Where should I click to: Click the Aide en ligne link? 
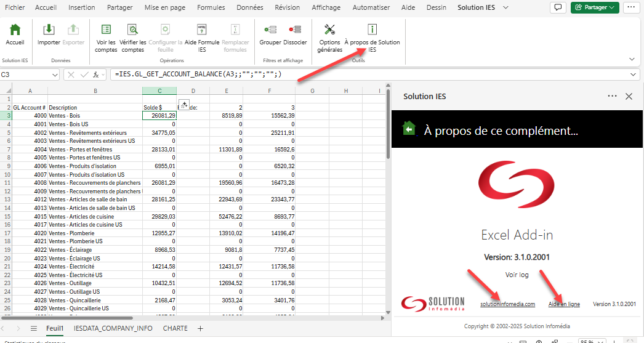565,304
